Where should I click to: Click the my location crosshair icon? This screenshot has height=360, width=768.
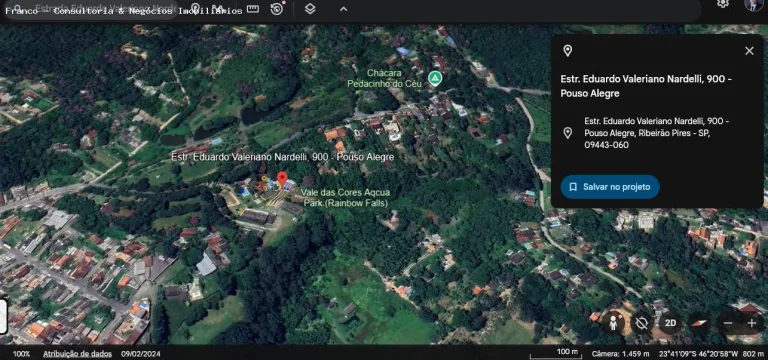pyautogui.click(x=641, y=323)
